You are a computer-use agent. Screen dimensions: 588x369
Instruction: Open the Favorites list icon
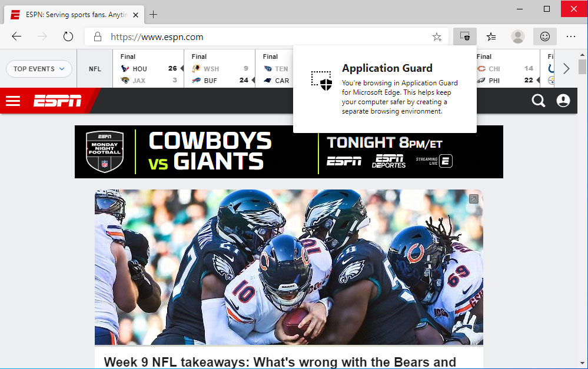tap(491, 36)
